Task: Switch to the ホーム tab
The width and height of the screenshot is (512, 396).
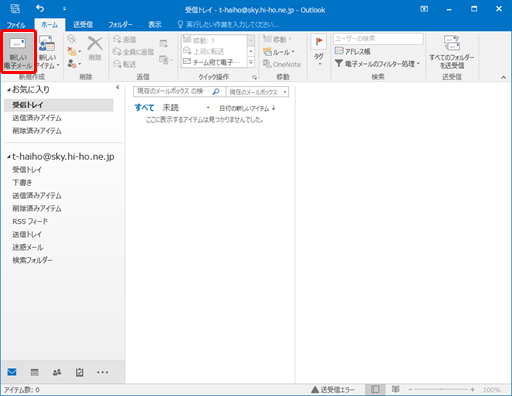Action: click(49, 25)
